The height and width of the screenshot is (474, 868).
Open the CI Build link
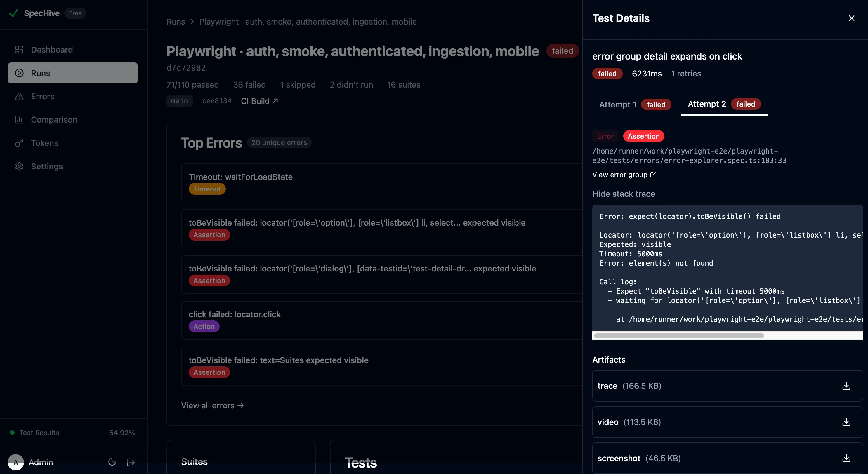pos(259,101)
